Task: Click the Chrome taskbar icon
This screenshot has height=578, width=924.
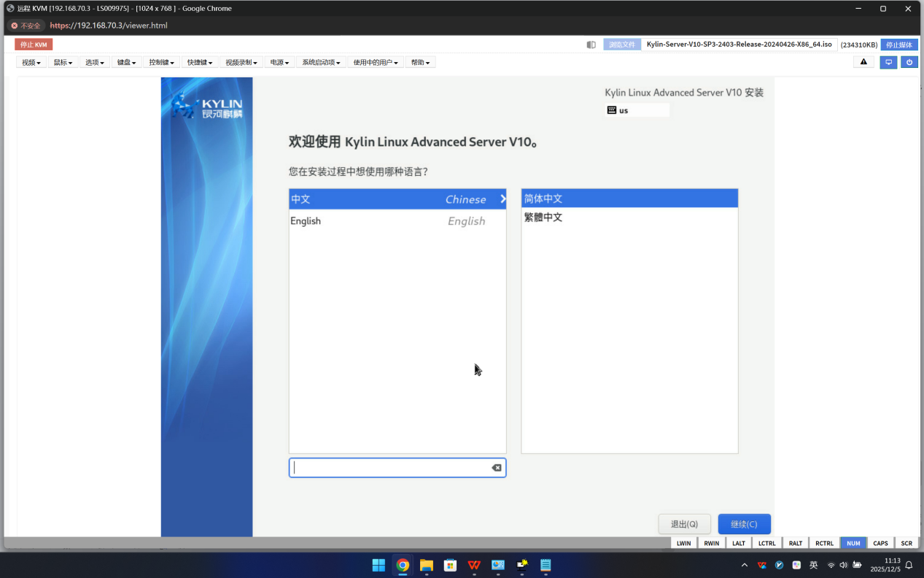Action: [x=403, y=565]
